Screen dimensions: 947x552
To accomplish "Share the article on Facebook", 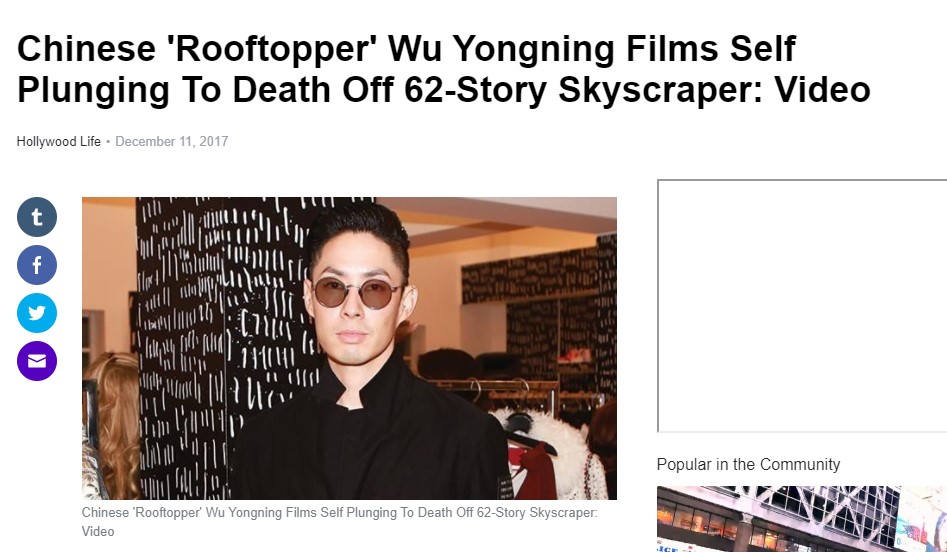I will (37, 265).
